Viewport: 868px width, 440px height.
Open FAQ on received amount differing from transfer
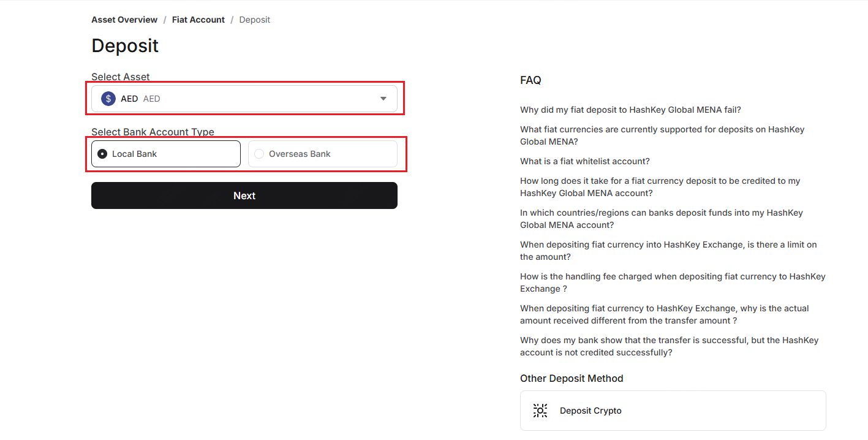click(664, 314)
